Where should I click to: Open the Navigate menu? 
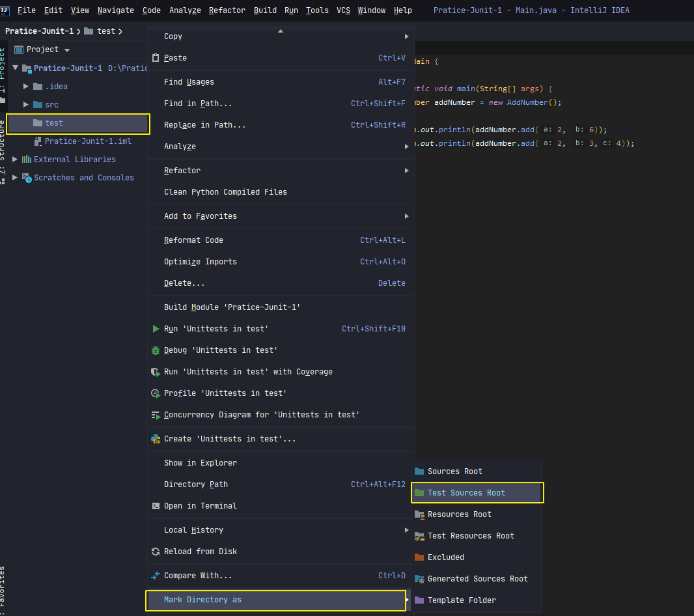tap(115, 10)
